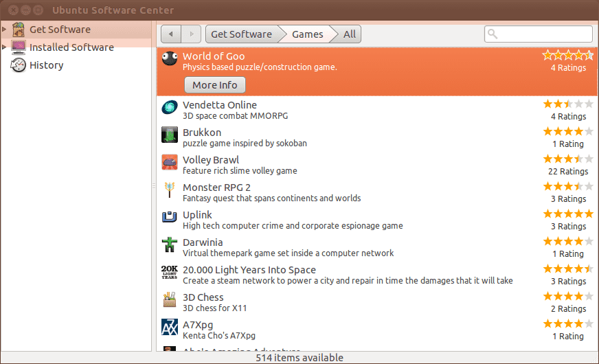Expand the Installed Software tree arrow
Viewport: 599px width, 364px height.
(5, 47)
